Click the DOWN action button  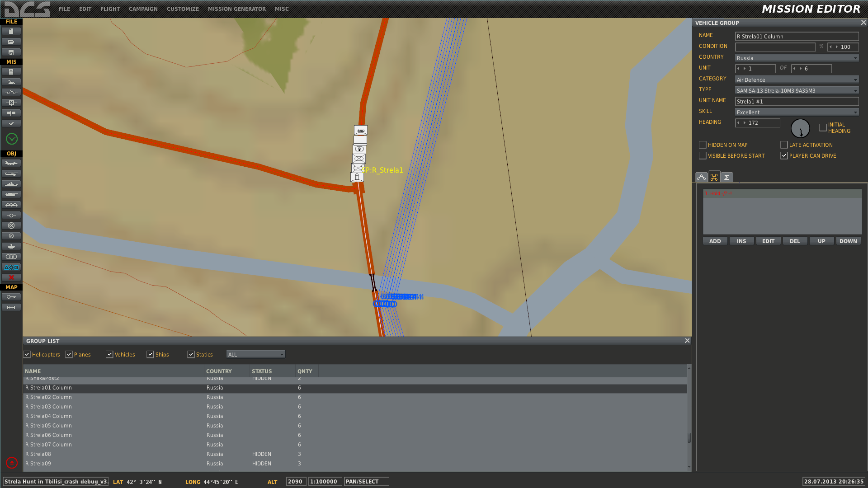click(848, 241)
